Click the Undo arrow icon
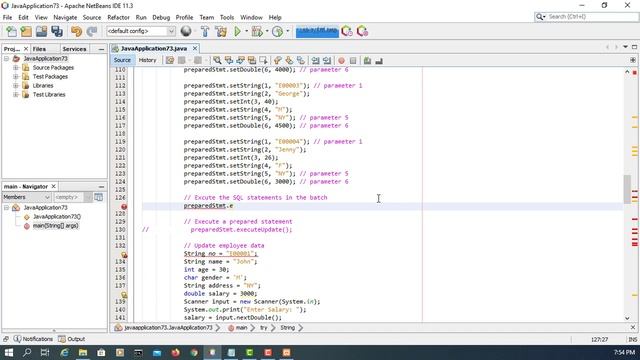This screenshot has width=640, height=360. 76,31
